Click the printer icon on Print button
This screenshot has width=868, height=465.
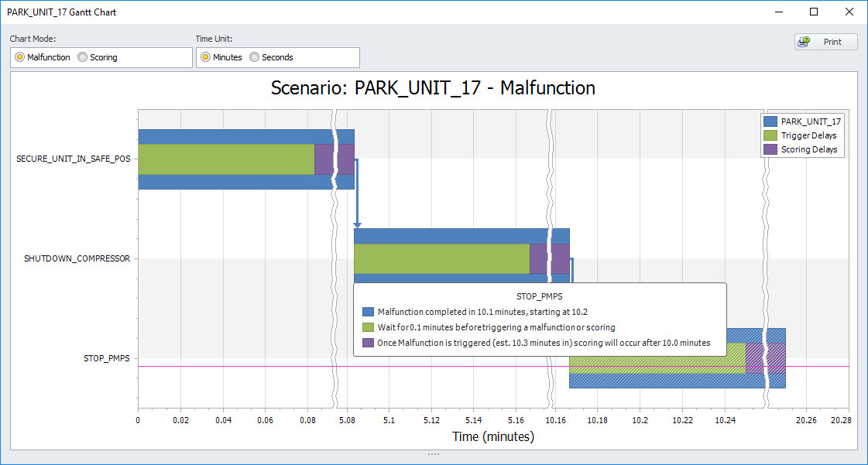pos(805,42)
